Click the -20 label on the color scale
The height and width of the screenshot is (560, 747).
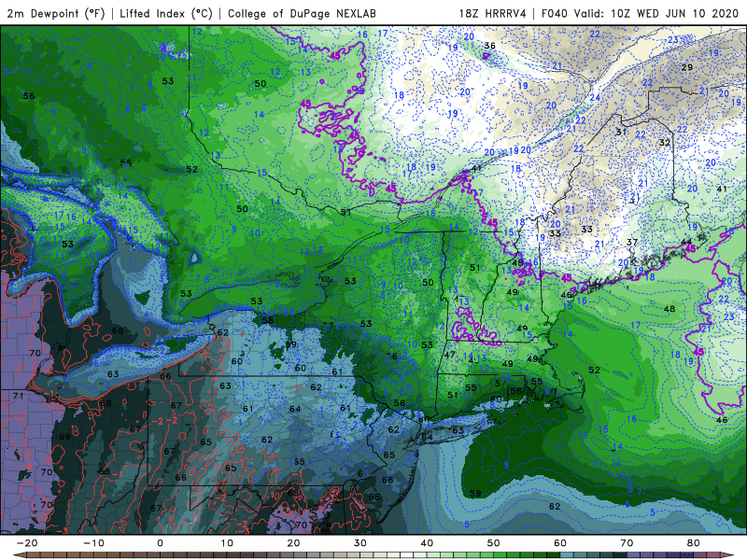[27, 543]
